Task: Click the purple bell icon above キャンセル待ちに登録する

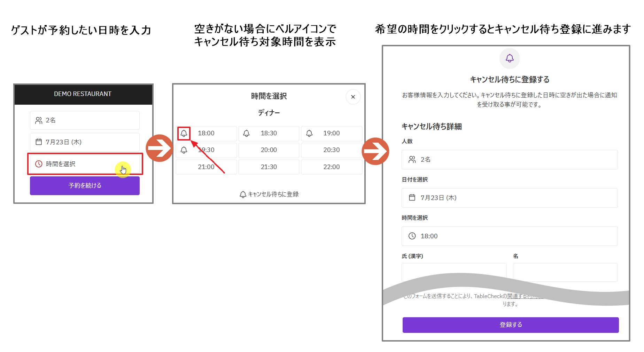Action: pos(510,58)
